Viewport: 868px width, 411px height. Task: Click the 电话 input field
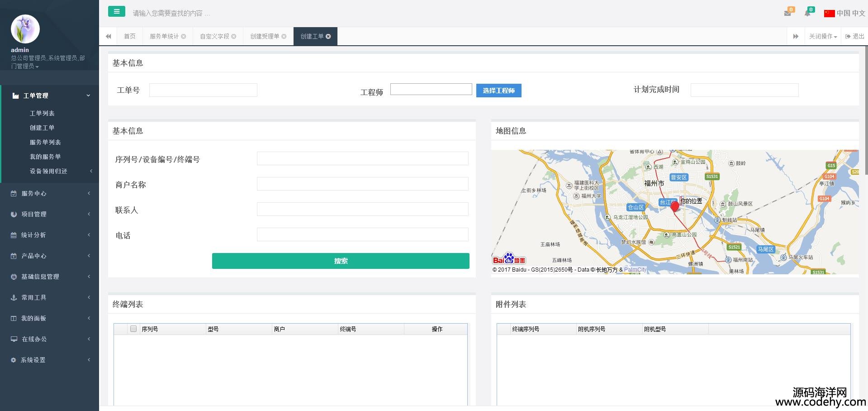pyautogui.click(x=363, y=234)
